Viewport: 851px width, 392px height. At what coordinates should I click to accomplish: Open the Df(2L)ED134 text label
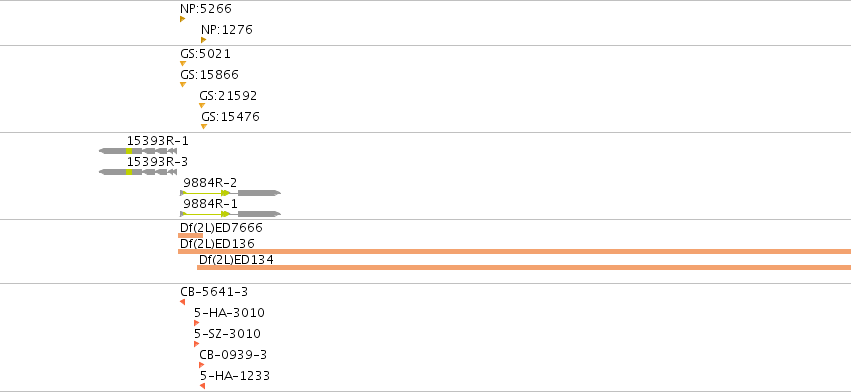pyautogui.click(x=236, y=260)
